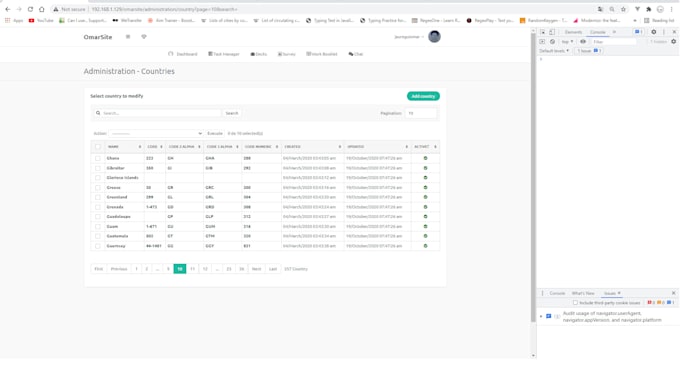
Task: Click the active status icon for Guatemala
Action: coord(425,236)
